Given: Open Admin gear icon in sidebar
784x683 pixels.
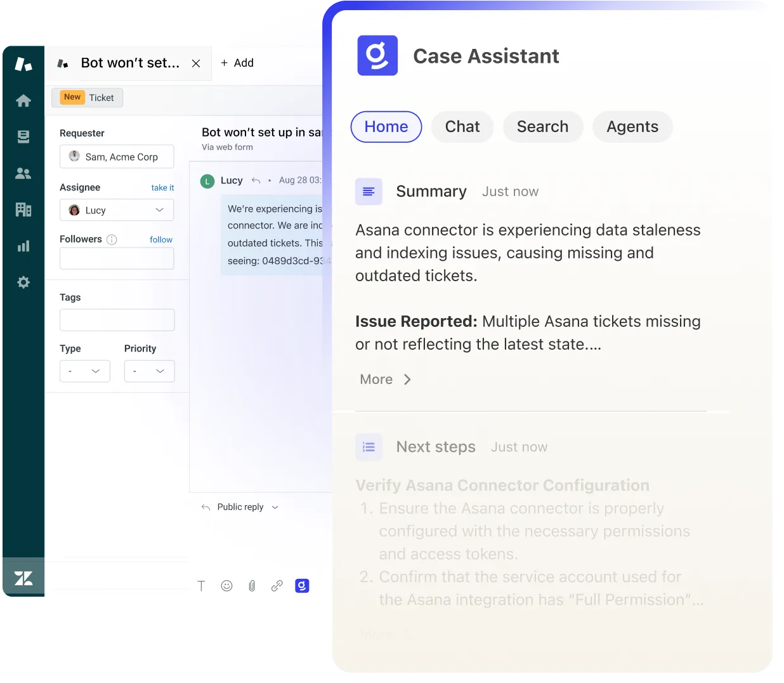Looking at the screenshot, I should point(23,282).
